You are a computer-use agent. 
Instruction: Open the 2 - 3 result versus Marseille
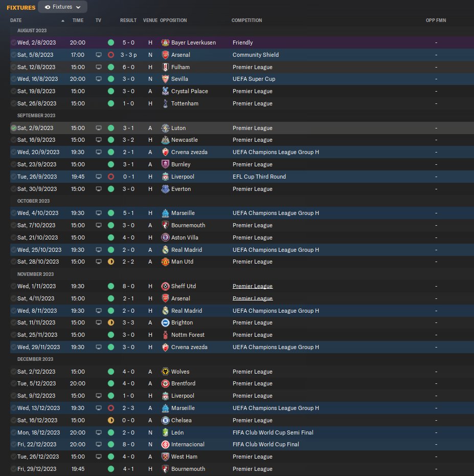tap(128, 408)
